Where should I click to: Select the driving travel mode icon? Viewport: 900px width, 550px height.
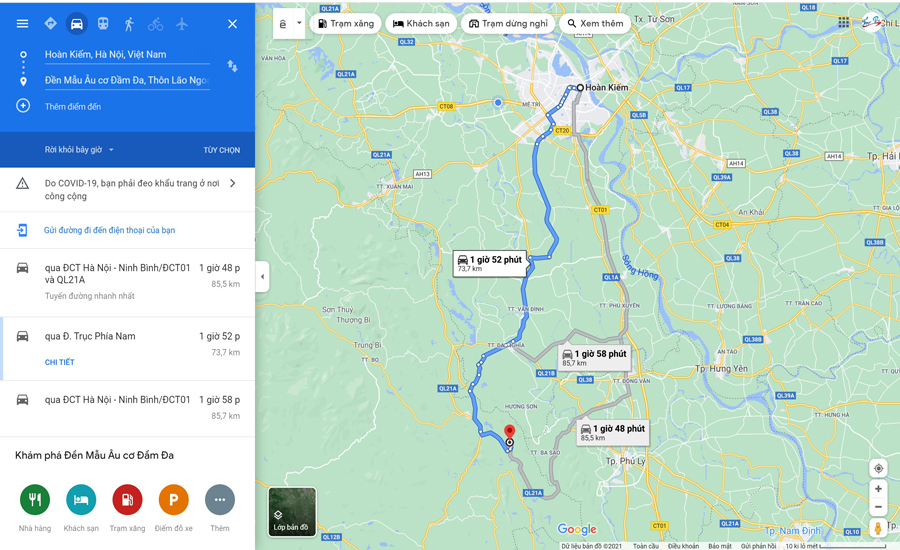76,24
